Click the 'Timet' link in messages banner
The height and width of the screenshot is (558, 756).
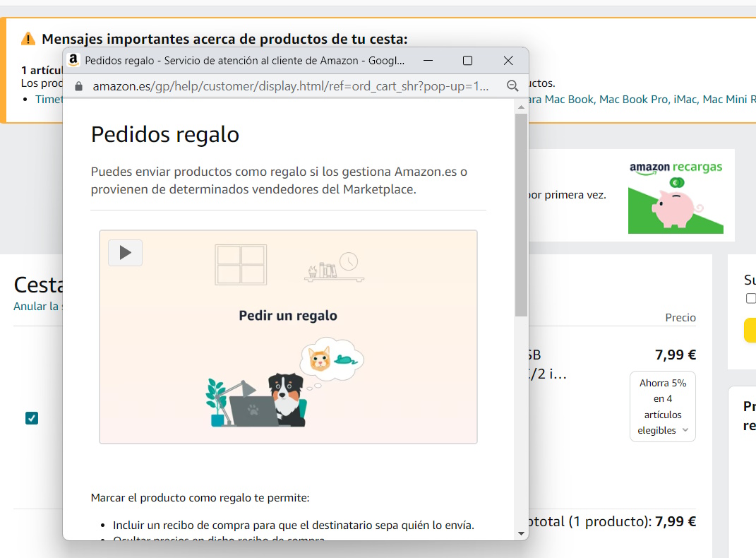[49, 100]
